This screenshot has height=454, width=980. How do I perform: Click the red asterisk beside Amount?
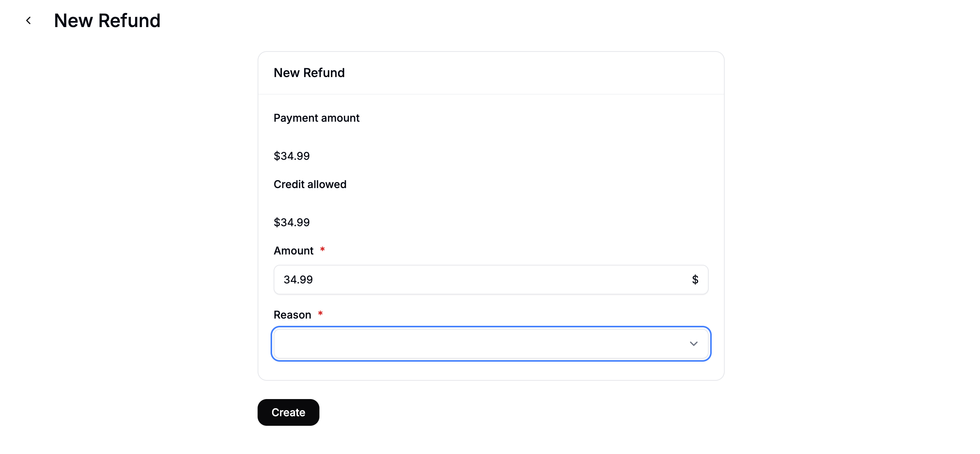323,250
